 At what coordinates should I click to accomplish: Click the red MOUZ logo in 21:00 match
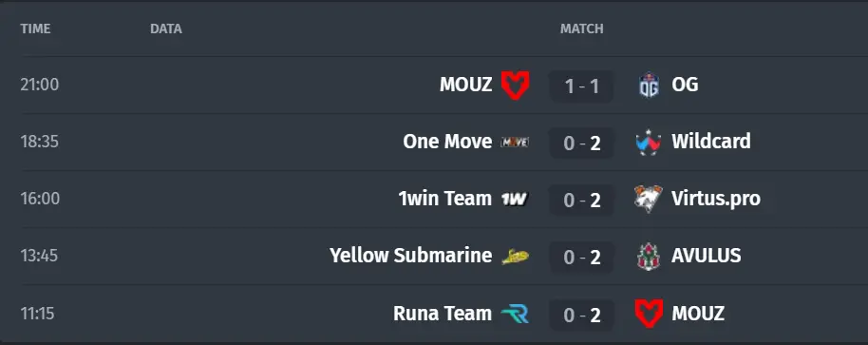click(x=515, y=86)
